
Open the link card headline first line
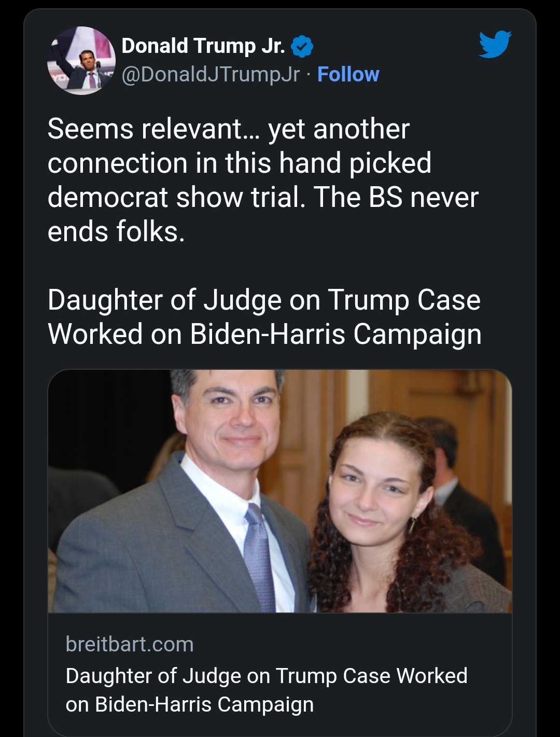pos(267,676)
